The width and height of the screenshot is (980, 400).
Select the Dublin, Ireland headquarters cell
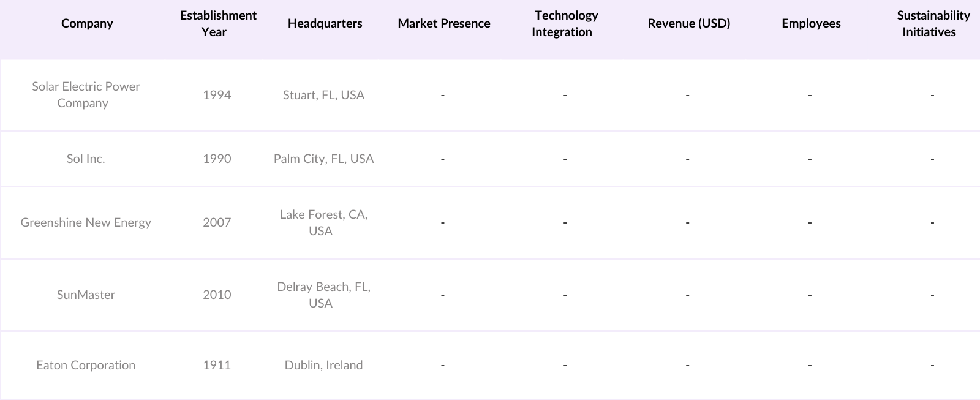pyautogui.click(x=323, y=365)
